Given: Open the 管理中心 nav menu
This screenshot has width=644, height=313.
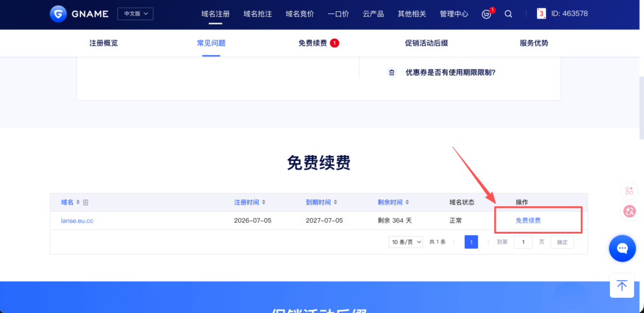Looking at the screenshot, I should coord(454,14).
